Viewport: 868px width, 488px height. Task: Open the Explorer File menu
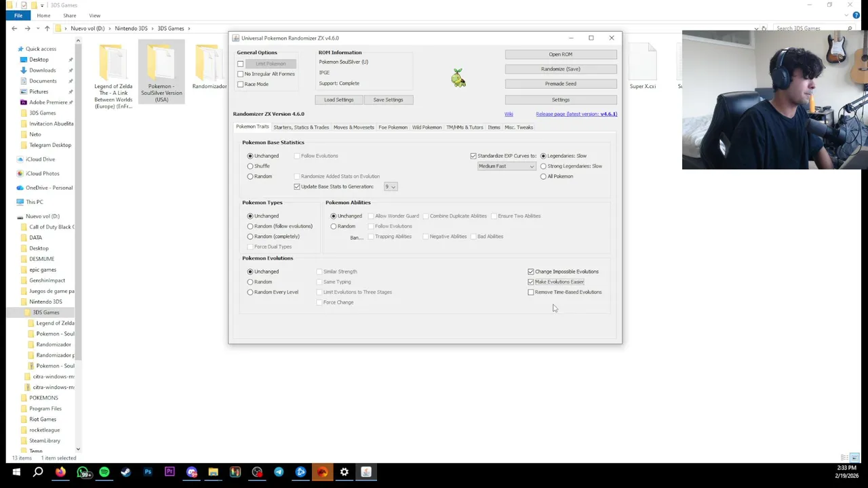click(x=18, y=16)
